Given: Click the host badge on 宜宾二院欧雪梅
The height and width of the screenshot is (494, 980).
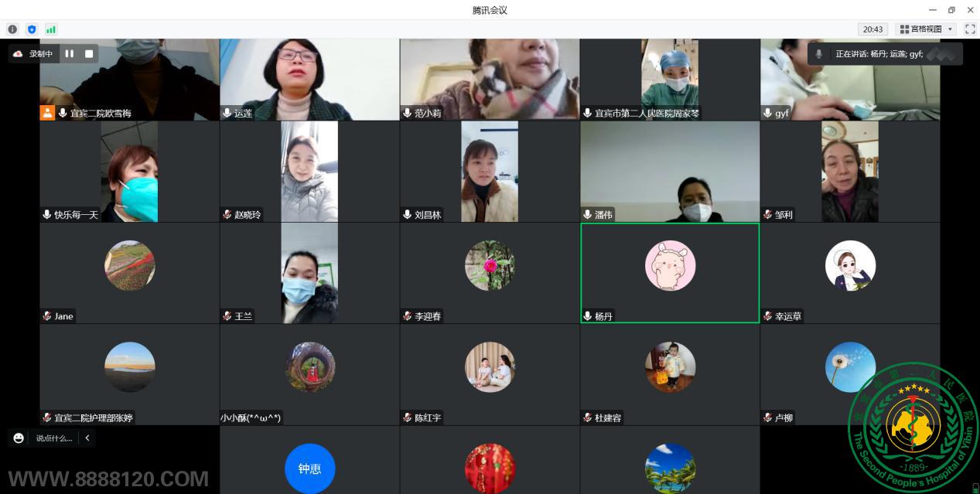Looking at the screenshot, I should [x=47, y=113].
